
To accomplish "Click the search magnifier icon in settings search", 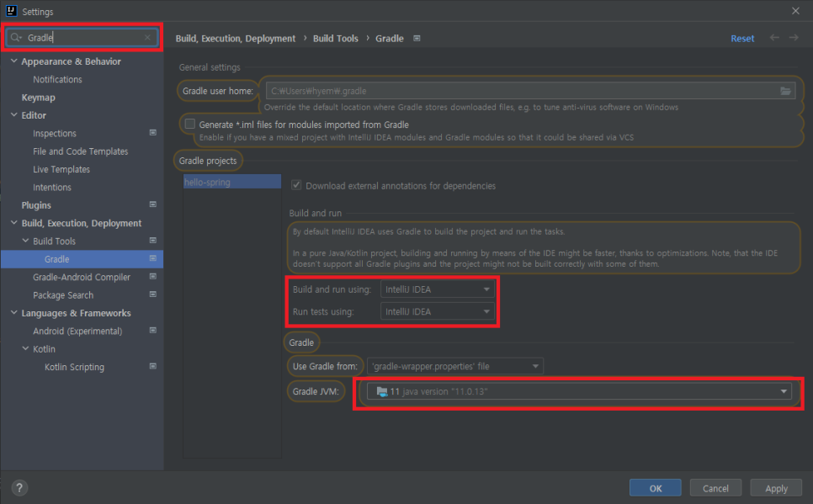I will (16, 37).
